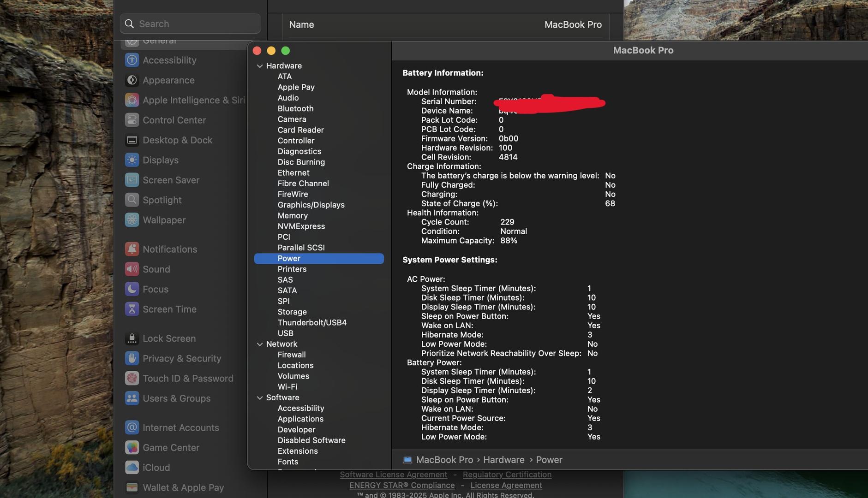Select Applications under Software
Screen dimensions: 868x498
tap(300, 419)
